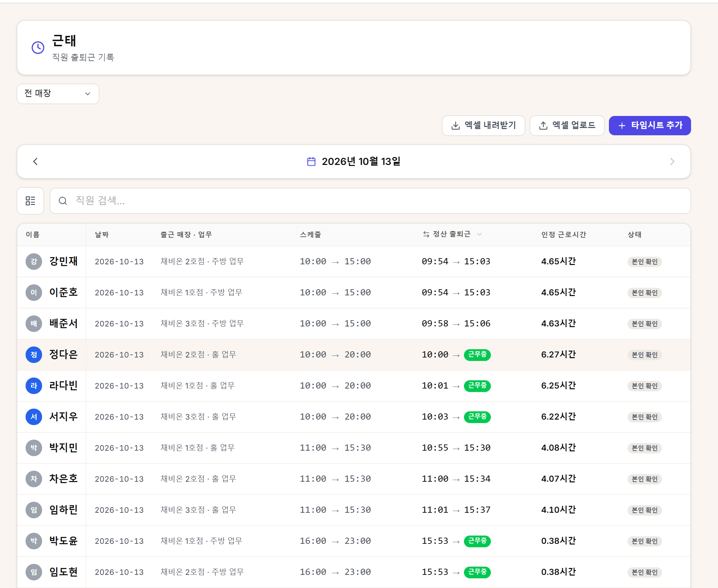
Task: Select 강민재 avatar
Action: [34, 262]
